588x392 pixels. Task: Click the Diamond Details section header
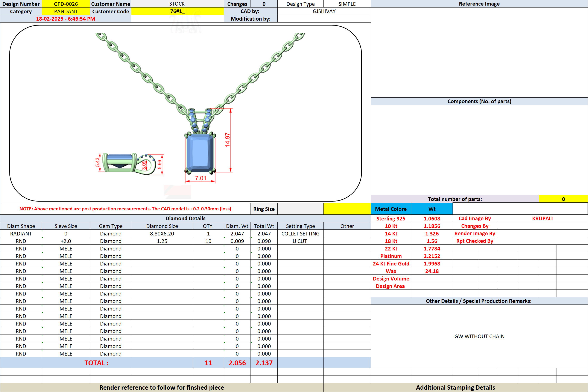tap(185, 218)
